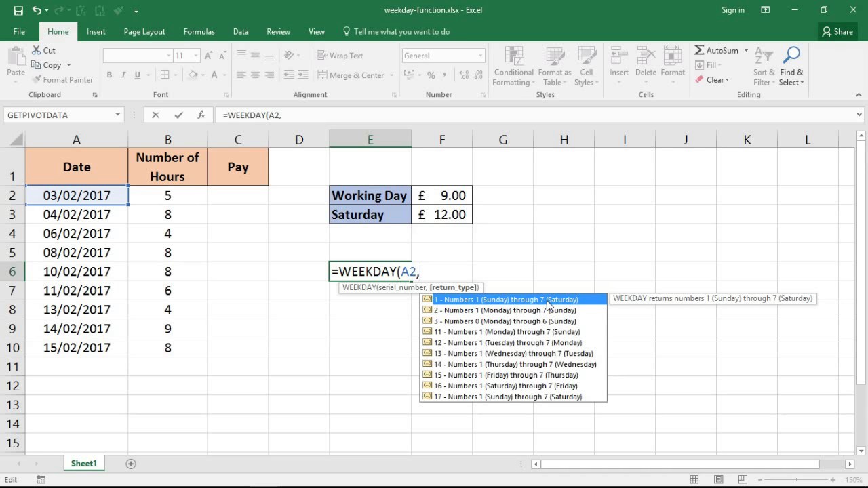Toggle Bold formatting button

click(109, 75)
